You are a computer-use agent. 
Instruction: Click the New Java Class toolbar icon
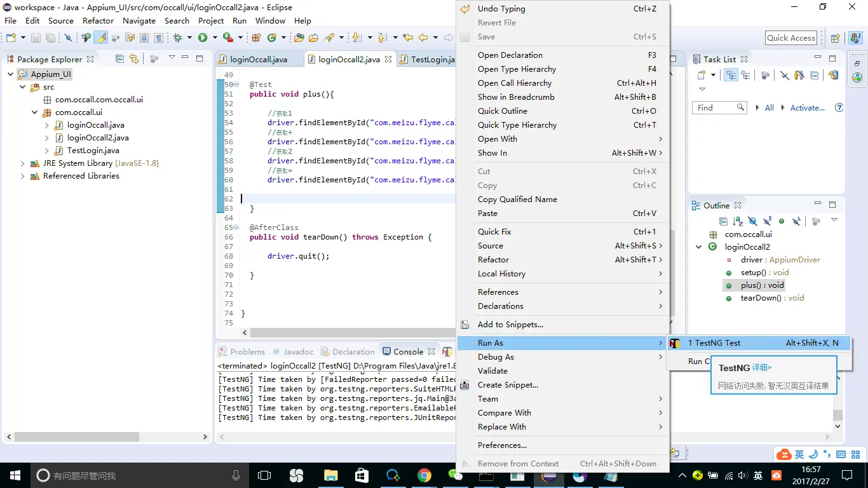tap(272, 38)
